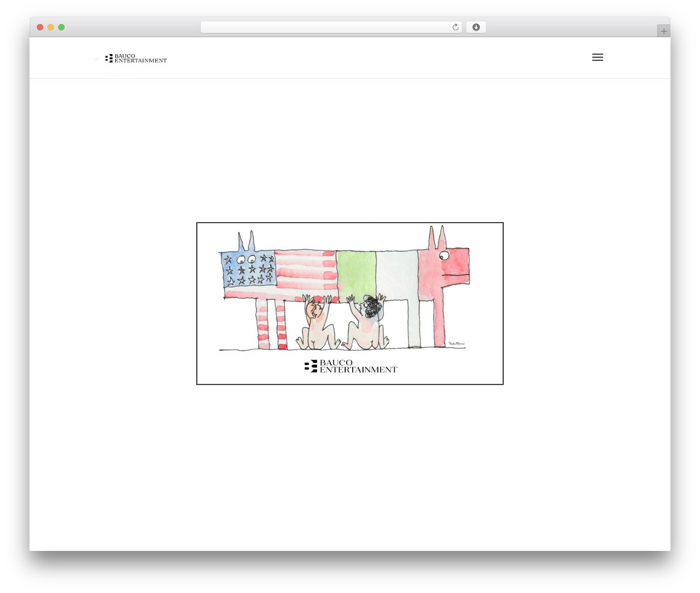
Task: Minimize the window with the yellow button
Action: point(50,27)
